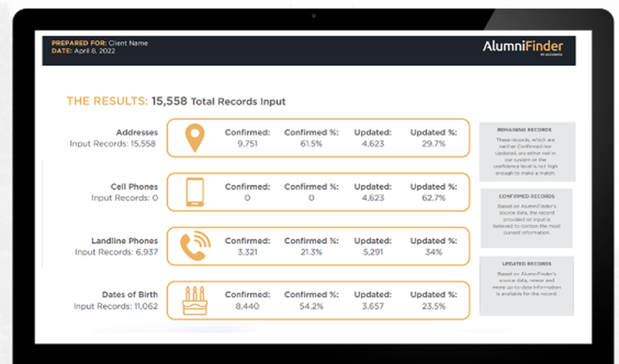
Task: Select the smartphone icon in Cell Phones row
Action: tap(194, 192)
